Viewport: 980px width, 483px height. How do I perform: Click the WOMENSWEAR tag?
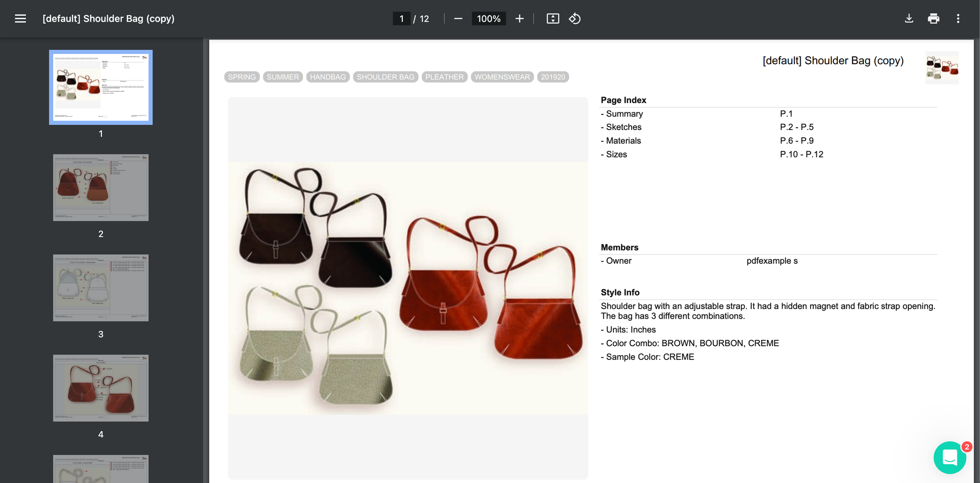(502, 77)
